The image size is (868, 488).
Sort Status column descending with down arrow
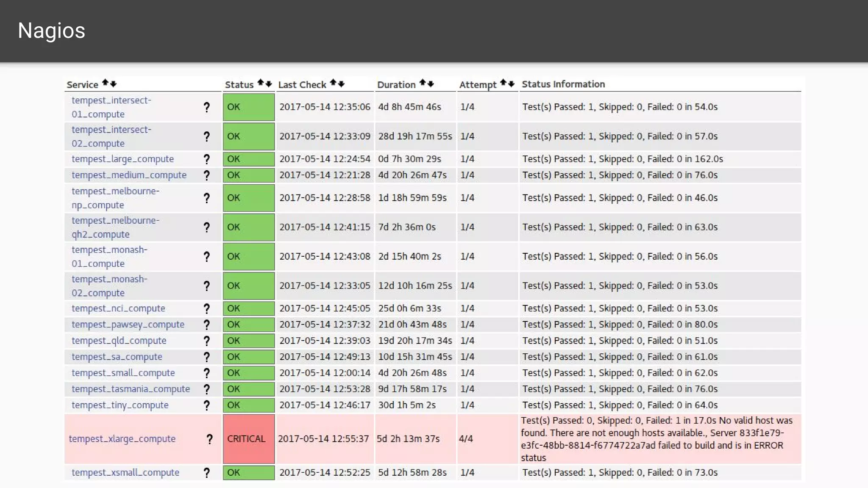(x=269, y=84)
